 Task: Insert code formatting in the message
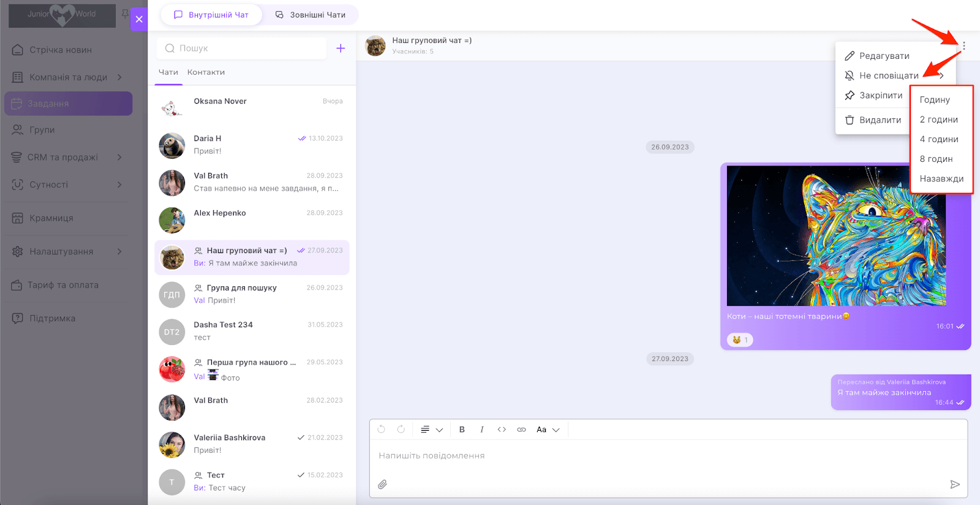502,430
